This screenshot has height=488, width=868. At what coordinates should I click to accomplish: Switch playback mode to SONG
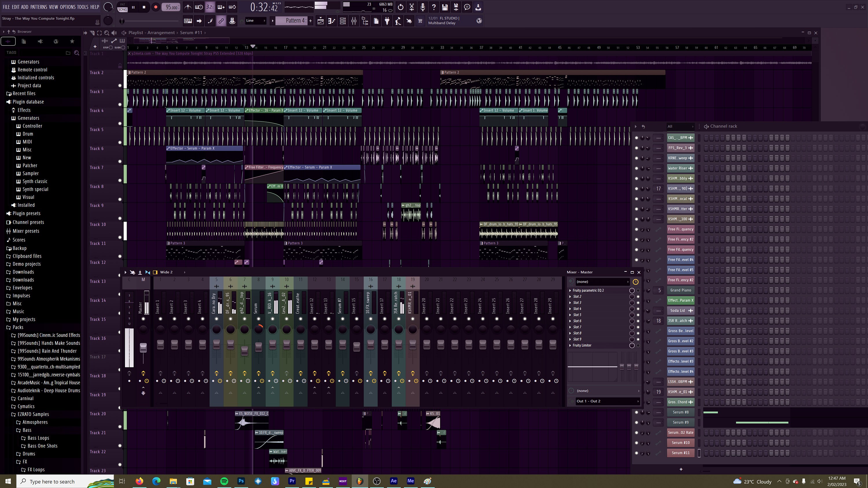122,10
